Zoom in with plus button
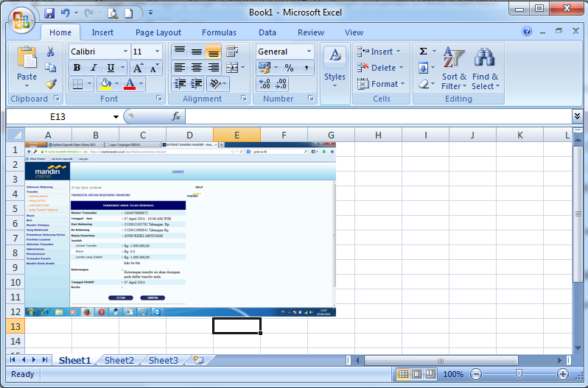This screenshot has width=588, height=388. (562, 374)
